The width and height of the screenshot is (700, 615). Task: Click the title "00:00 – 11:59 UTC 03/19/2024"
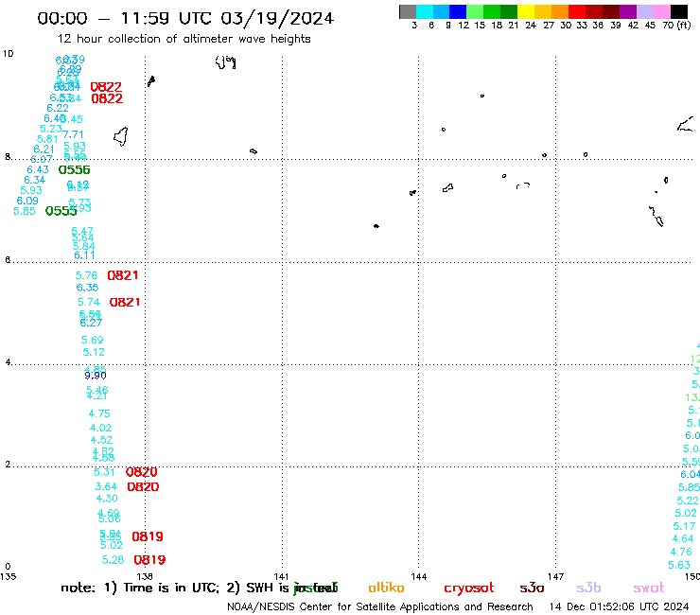coord(185,19)
